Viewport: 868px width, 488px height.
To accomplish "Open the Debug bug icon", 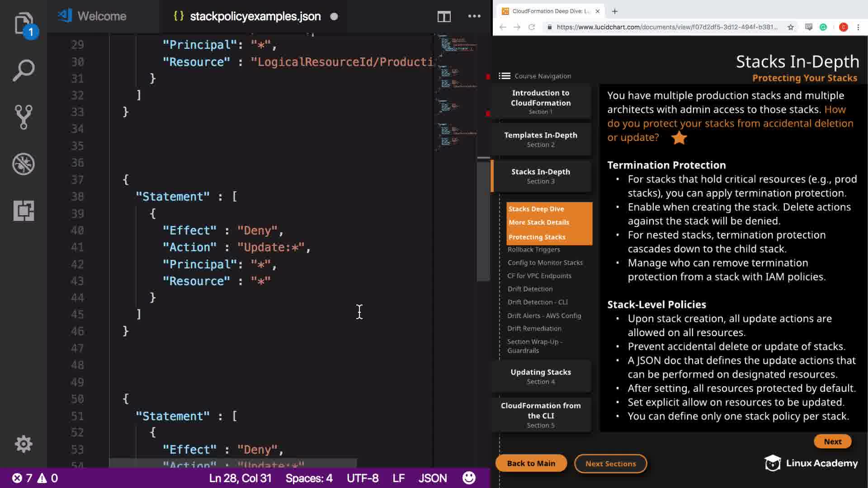I will point(23,164).
